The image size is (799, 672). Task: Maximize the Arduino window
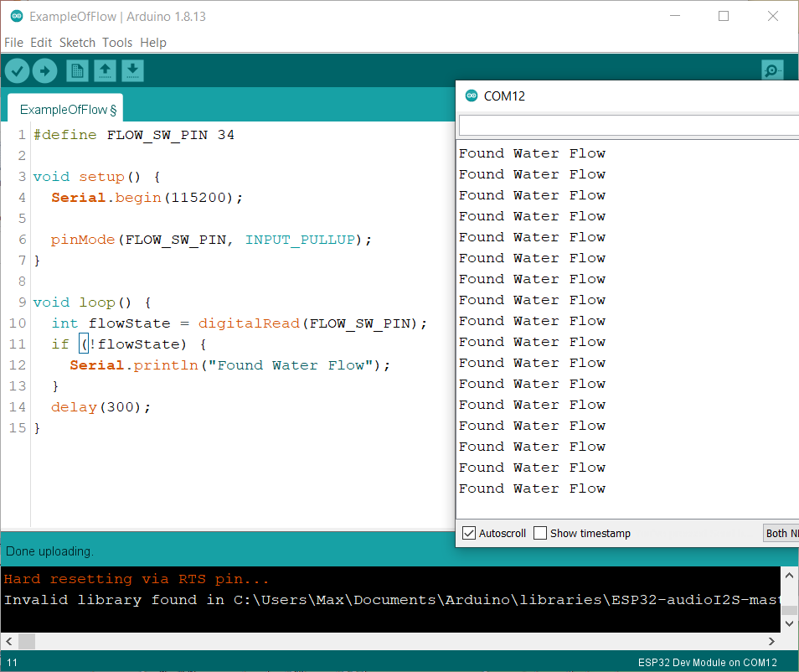point(724,16)
